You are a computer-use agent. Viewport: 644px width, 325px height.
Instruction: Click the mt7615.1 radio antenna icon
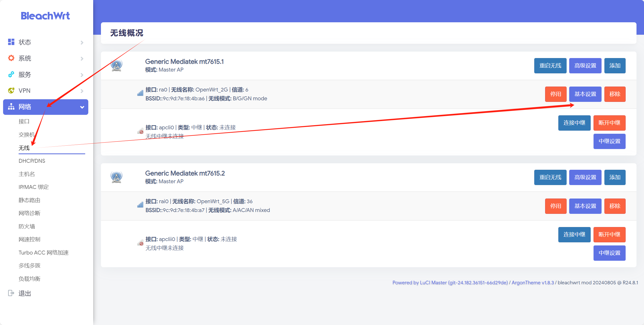116,65
